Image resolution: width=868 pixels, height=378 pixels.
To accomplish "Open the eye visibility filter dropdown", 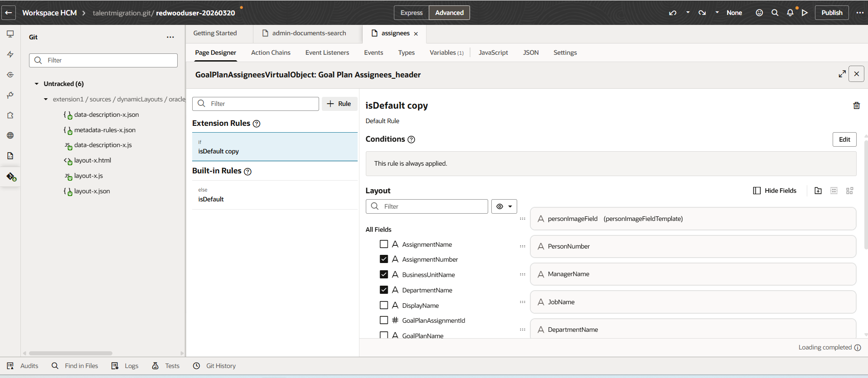I will (504, 206).
